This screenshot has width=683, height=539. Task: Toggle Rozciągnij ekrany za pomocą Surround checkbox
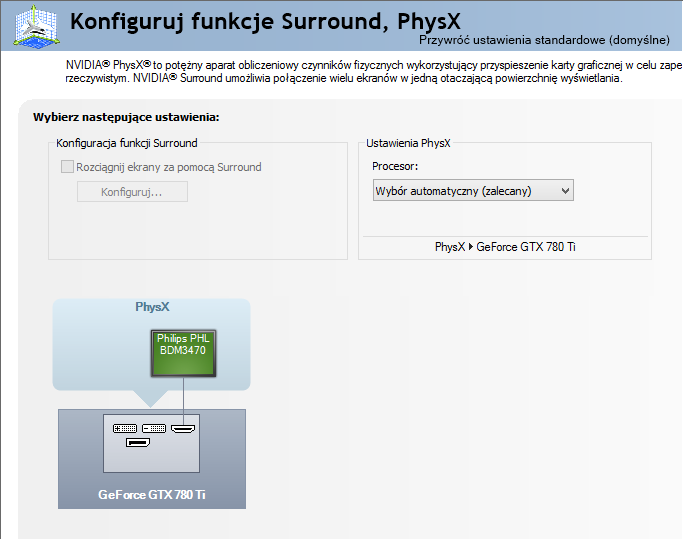67,166
